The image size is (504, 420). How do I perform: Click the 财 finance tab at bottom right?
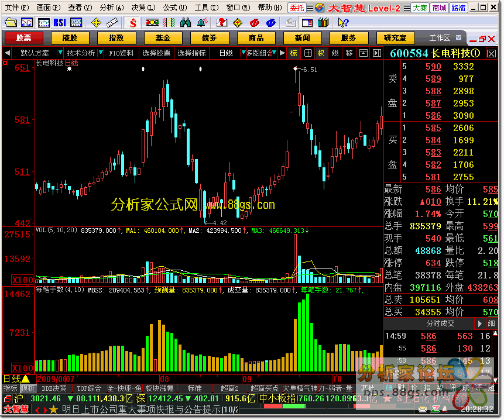(401, 388)
